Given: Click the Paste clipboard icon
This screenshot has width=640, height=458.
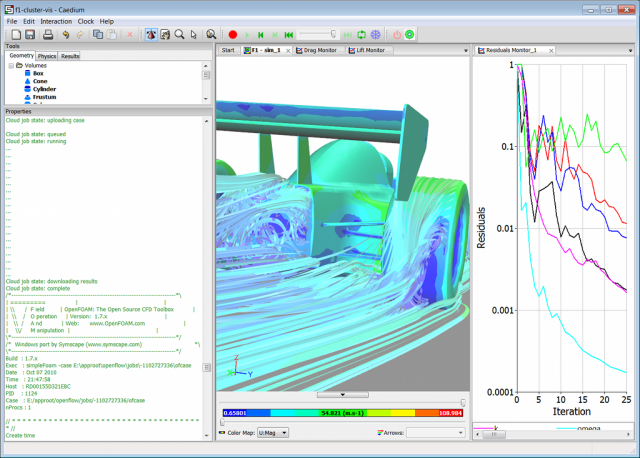Looking at the screenshot, I should tap(112, 35).
